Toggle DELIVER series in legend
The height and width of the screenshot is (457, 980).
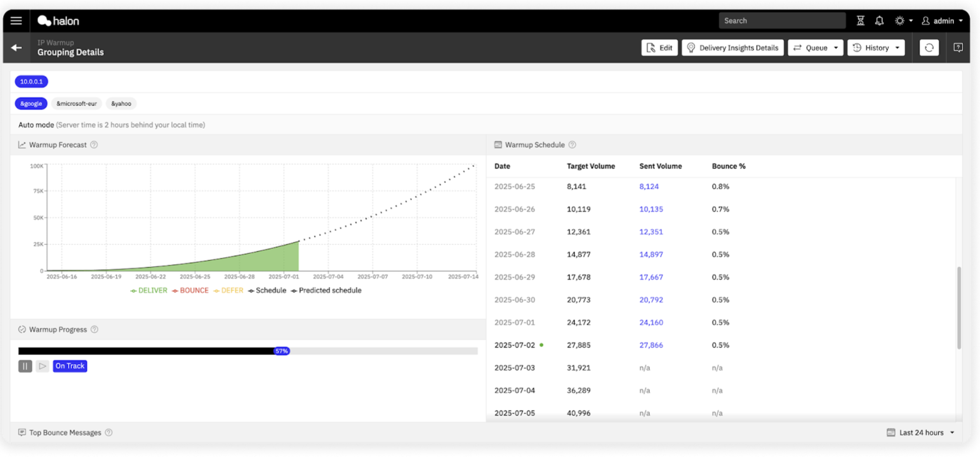click(149, 291)
